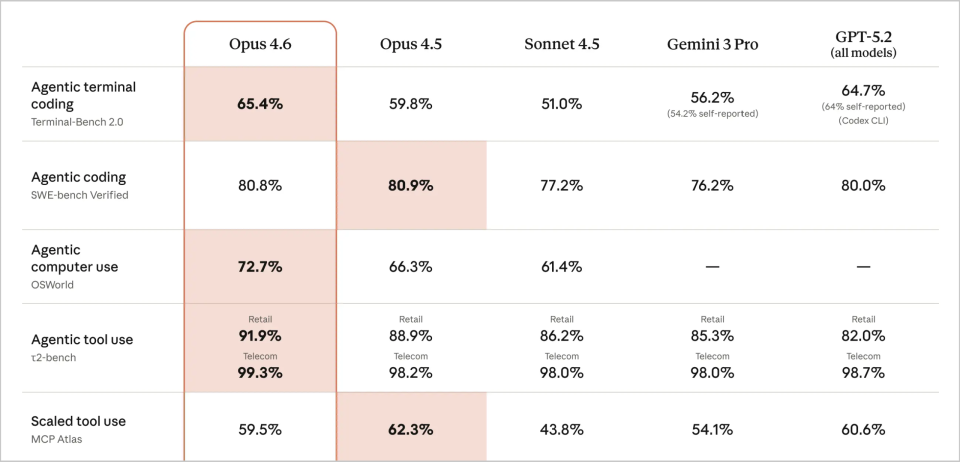The height and width of the screenshot is (462, 960).
Task: Select the highlighted 62.3% MCP Atlas cell
Action: coord(411,430)
